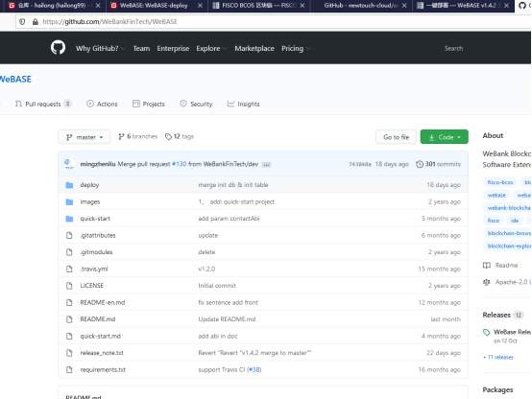Select the LICENSE file icon
The height and width of the screenshot is (399, 532).
(x=69, y=286)
